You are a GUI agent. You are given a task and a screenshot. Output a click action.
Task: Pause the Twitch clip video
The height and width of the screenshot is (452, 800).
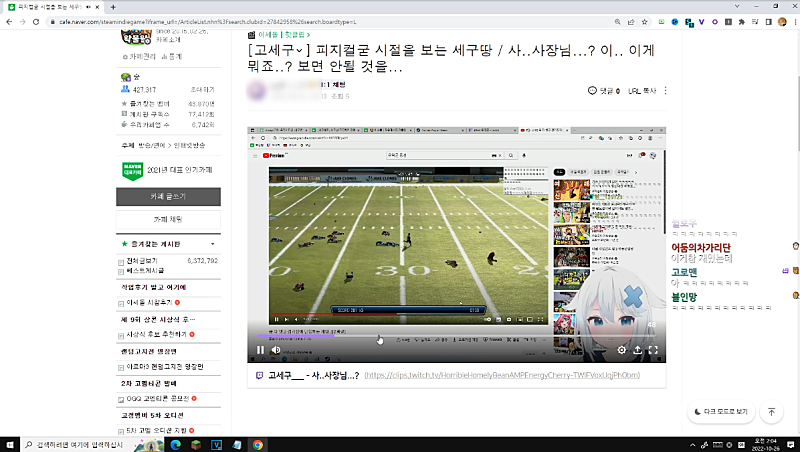[260, 350]
